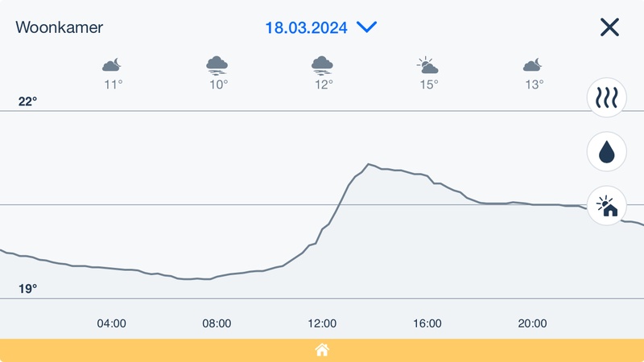Tap the foggy cloud 12° forecast icon
Image resolution: width=644 pixels, height=362 pixels.
tap(323, 64)
